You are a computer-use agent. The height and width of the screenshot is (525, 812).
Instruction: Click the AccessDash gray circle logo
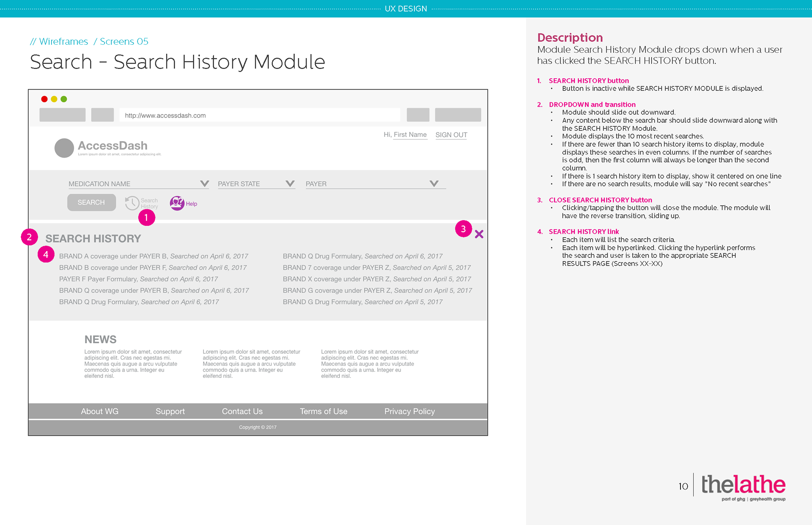click(64, 148)
